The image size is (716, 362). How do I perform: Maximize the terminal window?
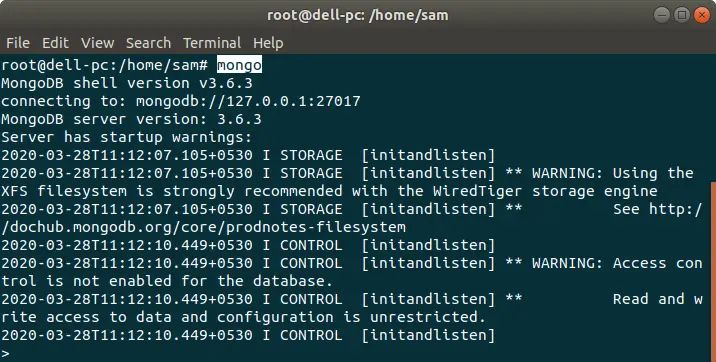click(682, 15)
